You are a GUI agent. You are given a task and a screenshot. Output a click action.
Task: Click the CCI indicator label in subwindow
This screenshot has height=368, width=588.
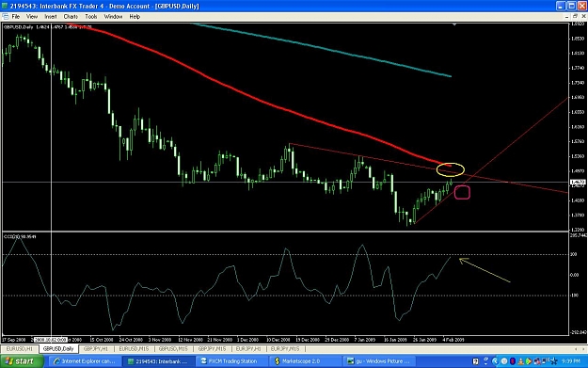tap(20, 236)
